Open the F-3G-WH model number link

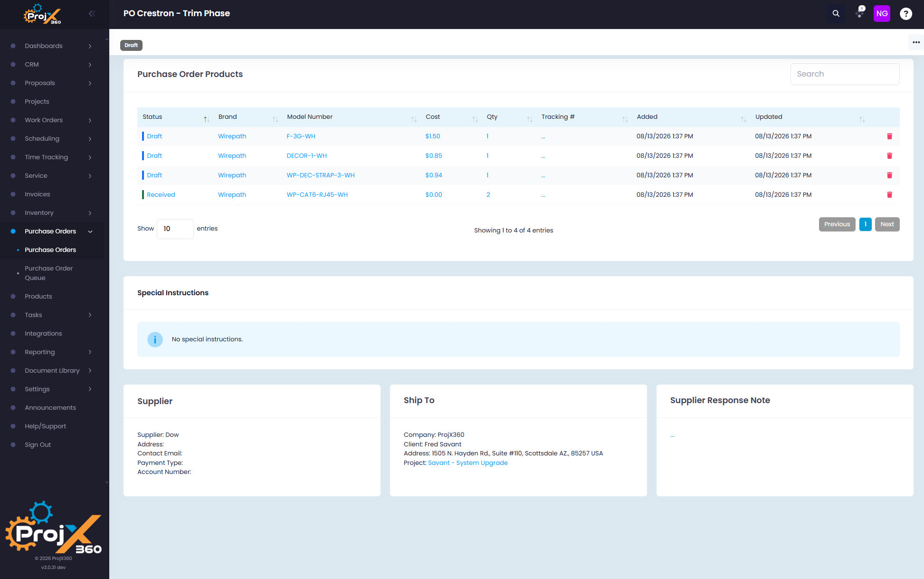coord(301,136)
